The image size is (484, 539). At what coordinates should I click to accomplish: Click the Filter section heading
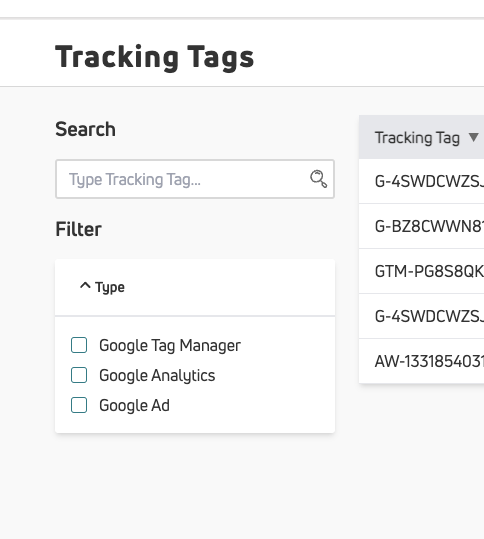78,229
